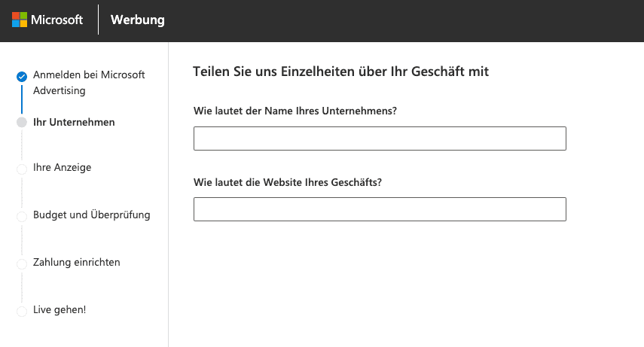Screen dimensions: 644x347
Task: Go to Anmelden bei Microsoft Advertising step
Action: (89, 83)
